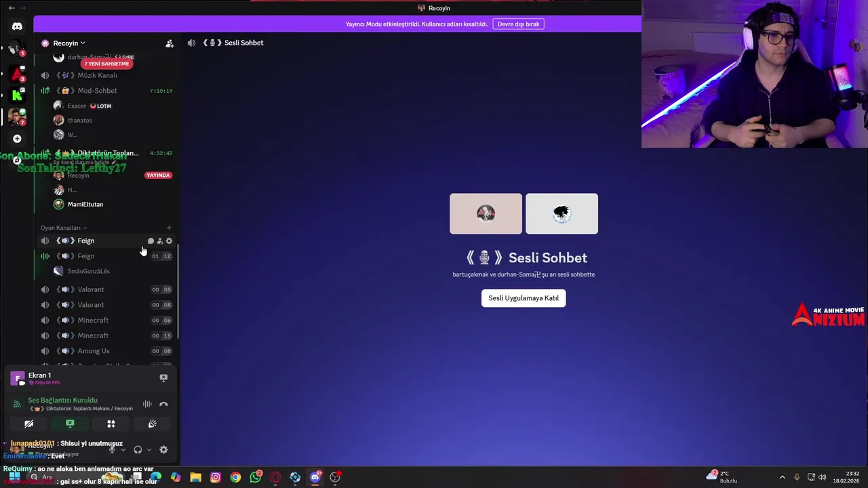
Task: Click the invite people icon beside Recoyin
Action: (x=170, y=43)
